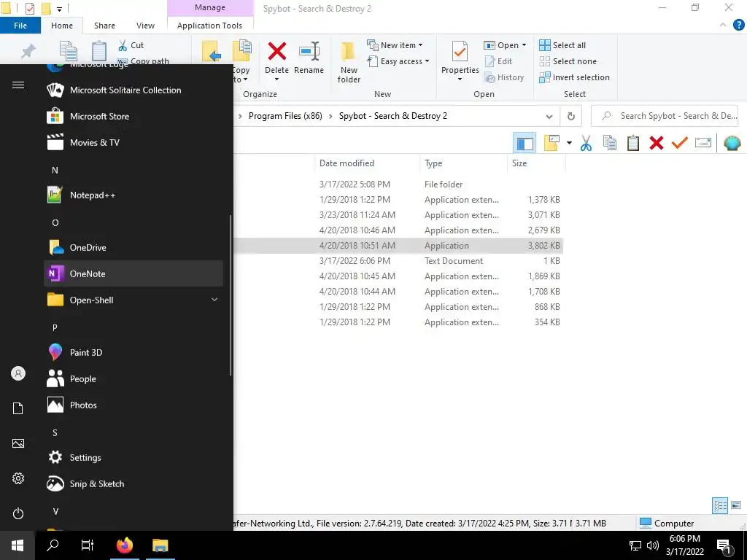Click the scissors Cut icon in Explorer toolbar
Screen dimensions: 747x560
[x=586, y=143]
